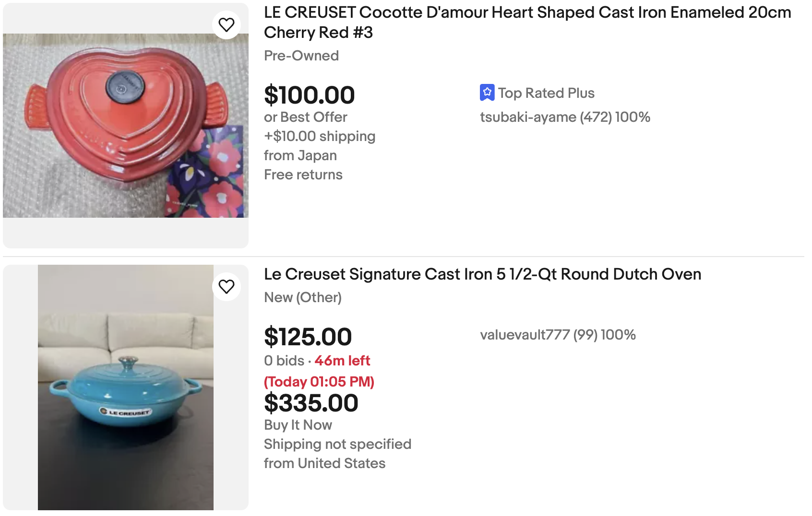Screen dimensions: 812x516
Task: Click the 'Free returns' text on first listing
Action: (x=303, y=175)
